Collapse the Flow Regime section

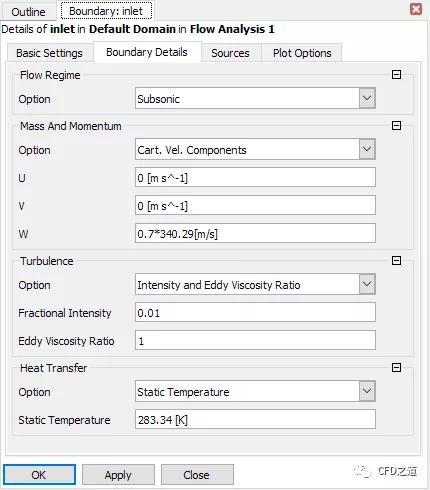(x=396, y=74)
